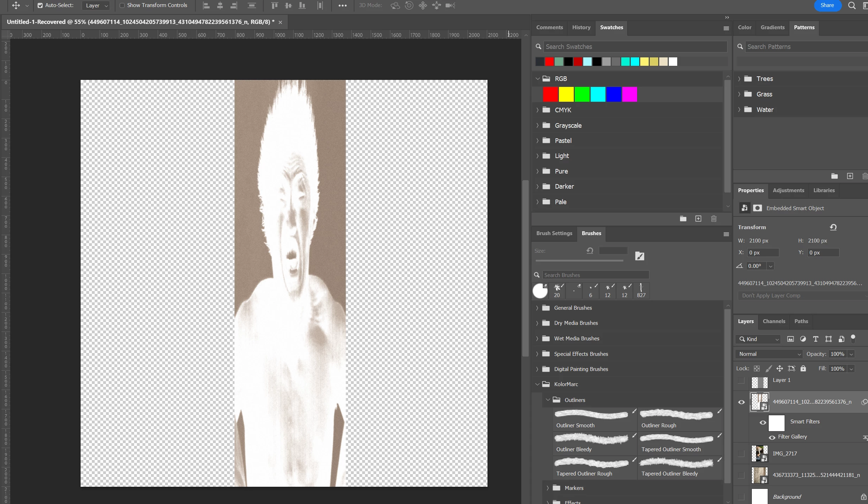This screenshot has height=504, width=868.
Task: Click the align left edges icon
Action: point(207,5)
